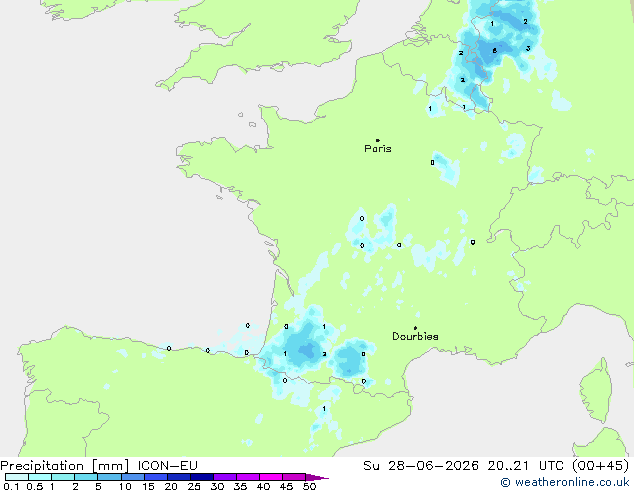
Task: Pick the 30–35 mm purple legend swatch
Action: 225,477
